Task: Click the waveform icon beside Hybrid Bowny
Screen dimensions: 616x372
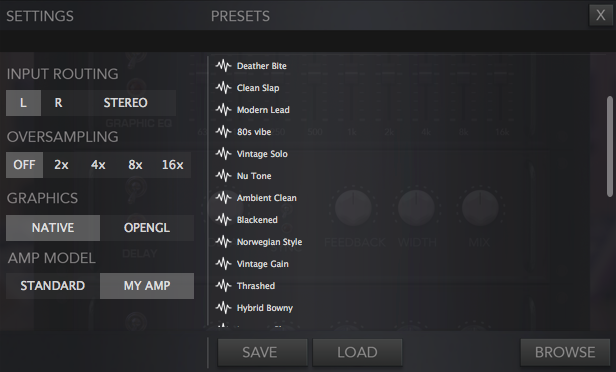Action: point(224,308)
